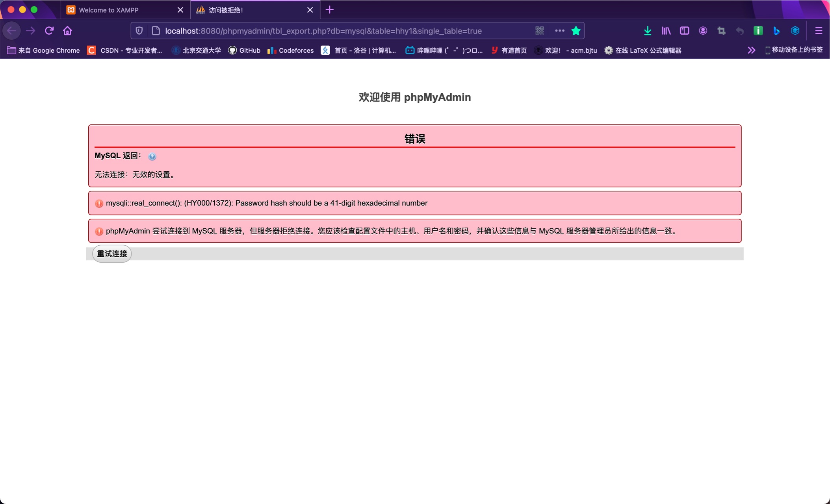Open MySQL documentation help icon
Image resolution: width=830 pixels, height=504 pixels.
coord(152,156)
